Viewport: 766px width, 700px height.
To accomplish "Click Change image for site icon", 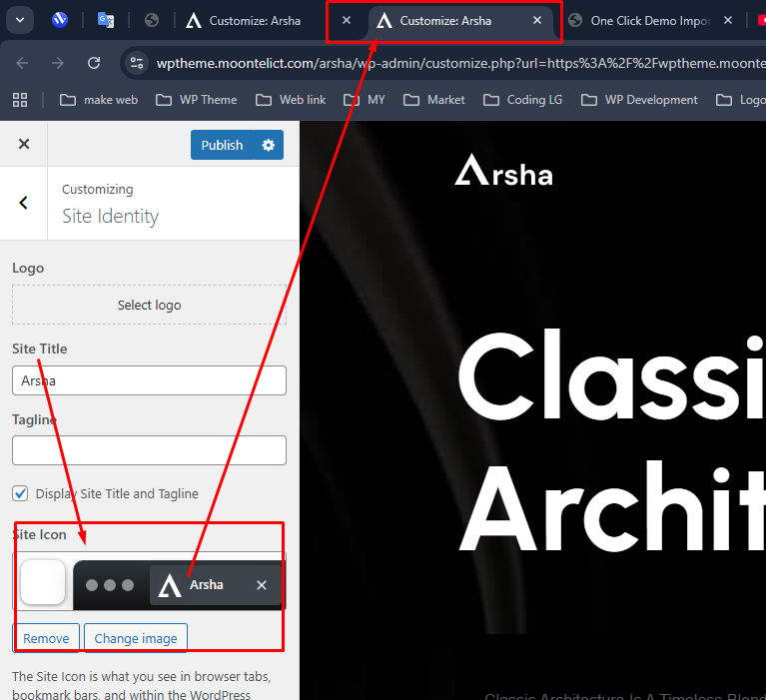I will tap(136, 638).
